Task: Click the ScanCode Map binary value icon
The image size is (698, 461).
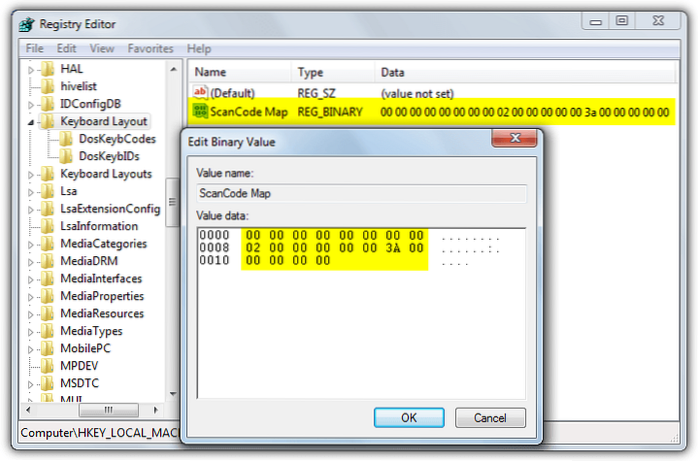Action: point(200,112)
